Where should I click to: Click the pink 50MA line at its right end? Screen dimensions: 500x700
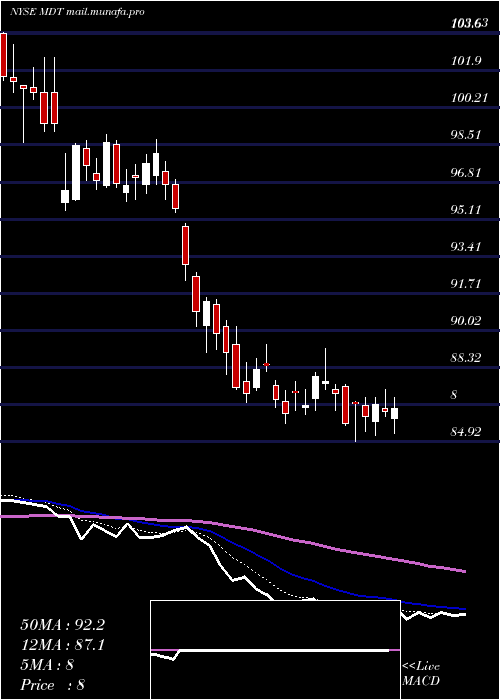point(462,570)
